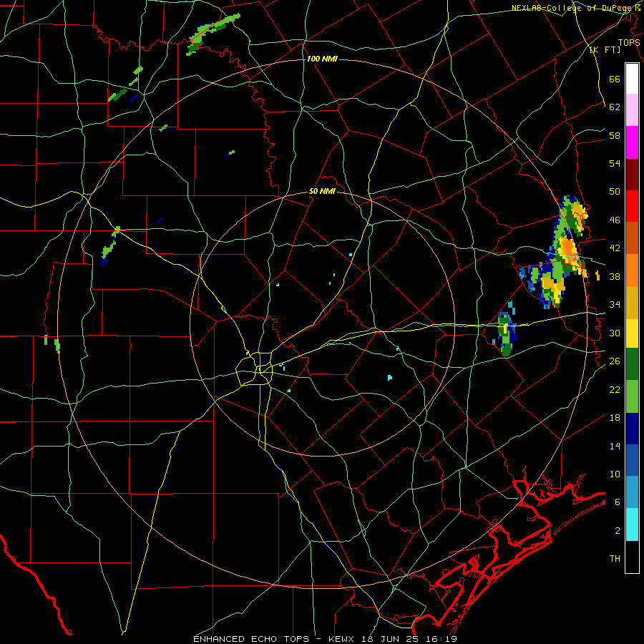This screenshot has height=644, width=644.
Task: Click the white swatch at top of legend
Action: coord(632,79)
